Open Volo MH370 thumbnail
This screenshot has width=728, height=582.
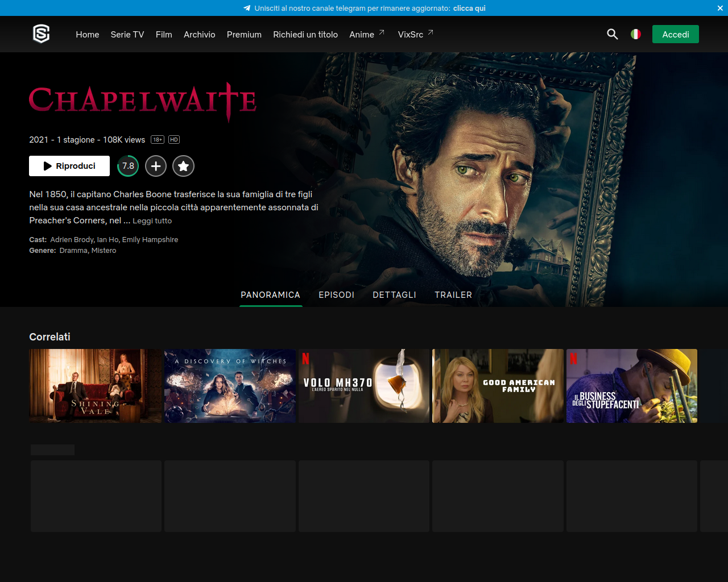364,386
